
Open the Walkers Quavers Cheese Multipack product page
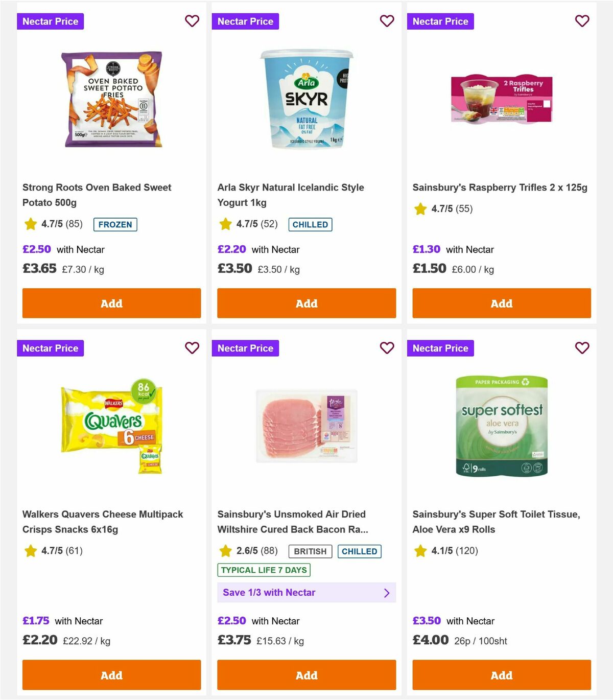click(103, 522)
